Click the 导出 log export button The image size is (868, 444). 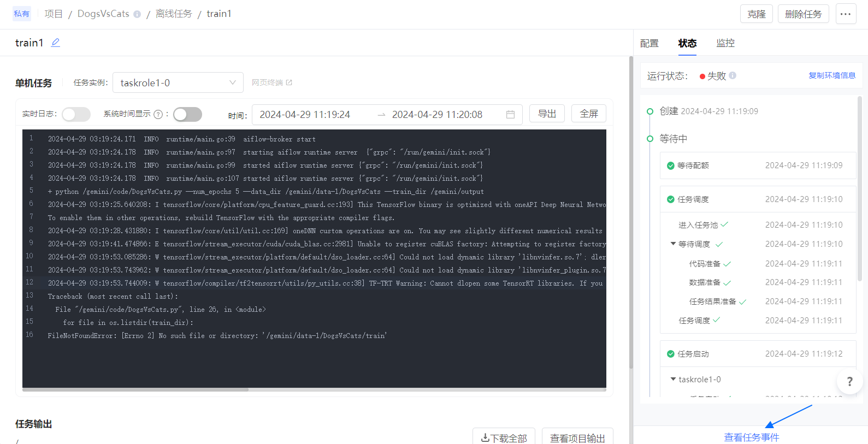coord(546,114)
